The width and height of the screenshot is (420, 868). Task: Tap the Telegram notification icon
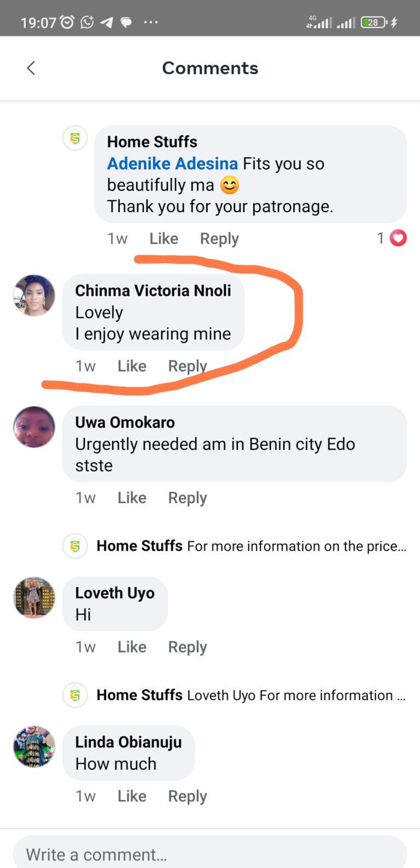click(x=107, y=22)
